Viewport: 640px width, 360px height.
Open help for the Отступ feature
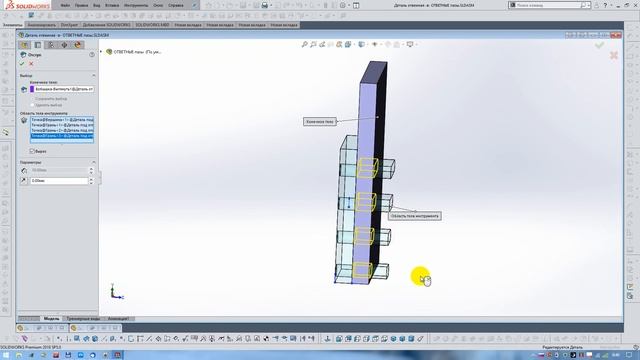pyautogui.click(x=92, y=54)
